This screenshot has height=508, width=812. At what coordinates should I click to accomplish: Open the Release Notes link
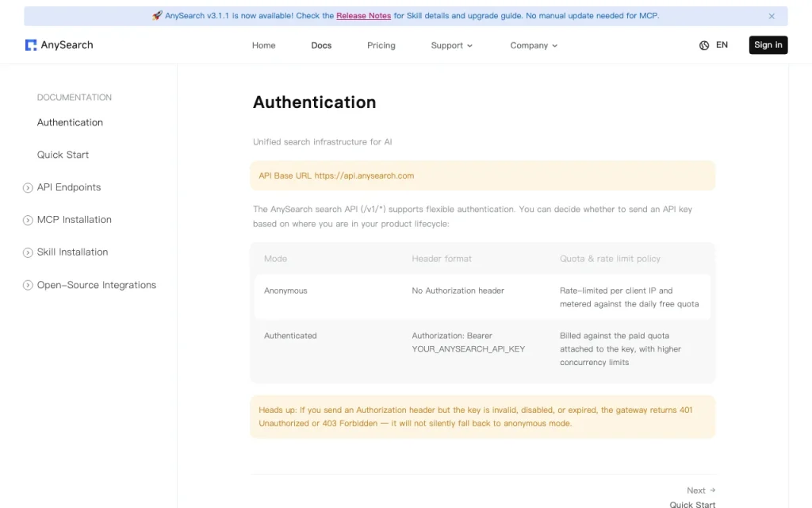coord(363,16)
